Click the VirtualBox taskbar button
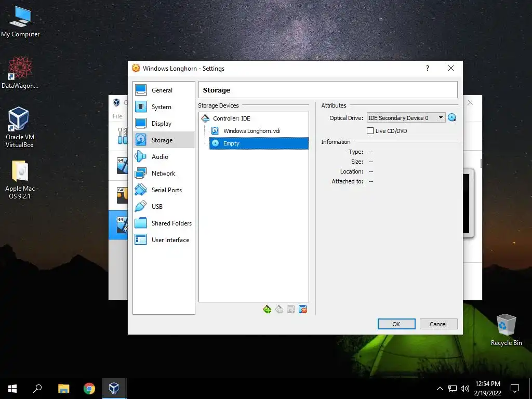 [x=114, y=389]
